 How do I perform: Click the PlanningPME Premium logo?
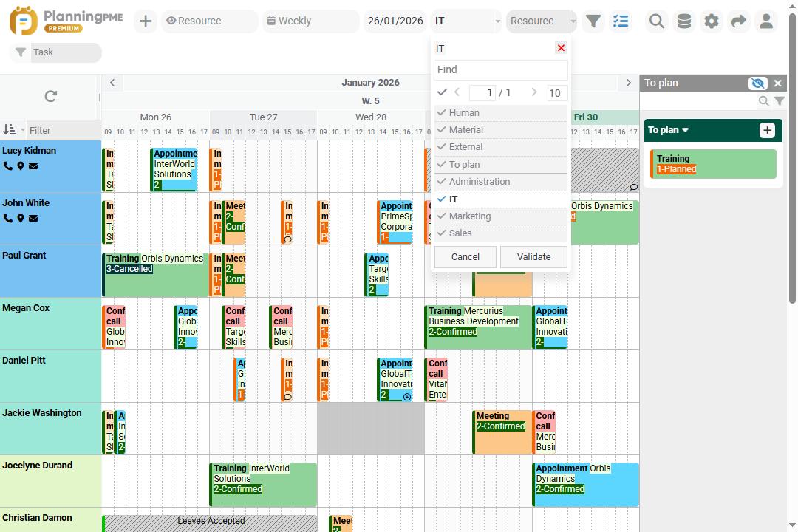click(x=66, y=21)
